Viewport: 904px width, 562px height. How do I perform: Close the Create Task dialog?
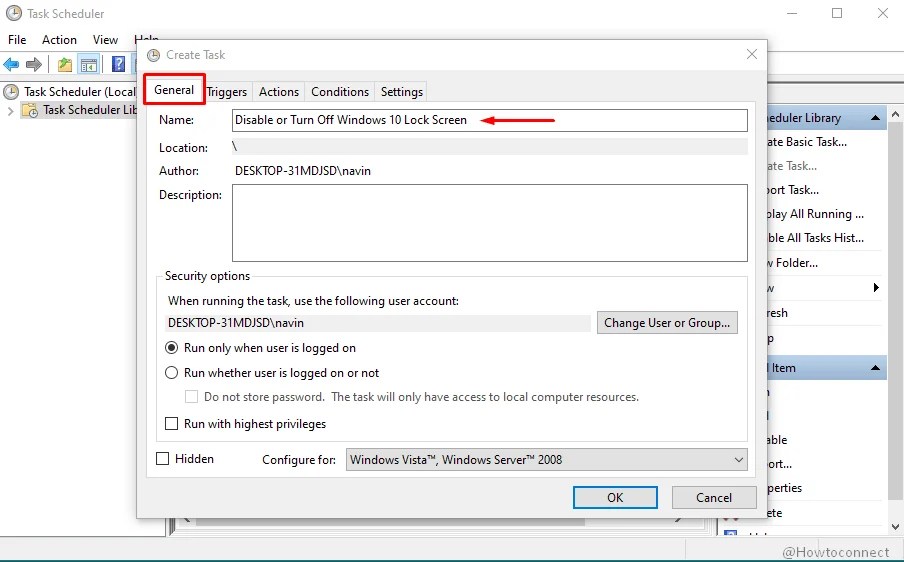click(x=752, y=54)
